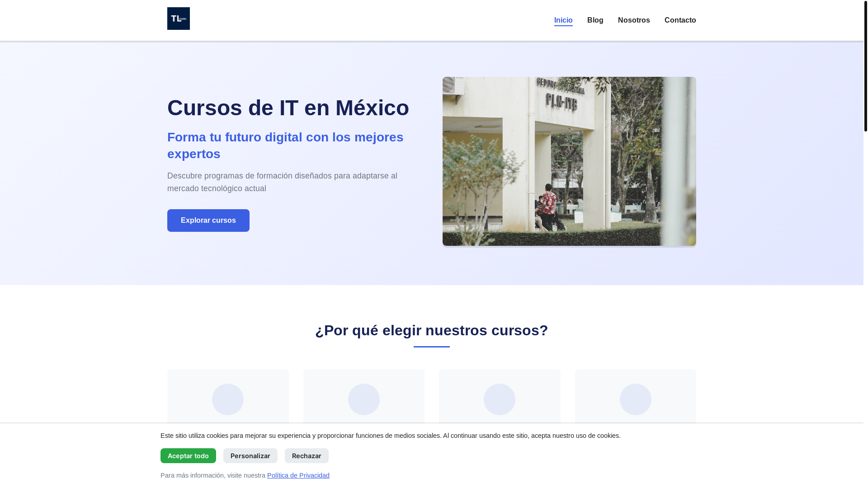
Task: Open cookie preferences via Personalizar
Action: point(250,455)
